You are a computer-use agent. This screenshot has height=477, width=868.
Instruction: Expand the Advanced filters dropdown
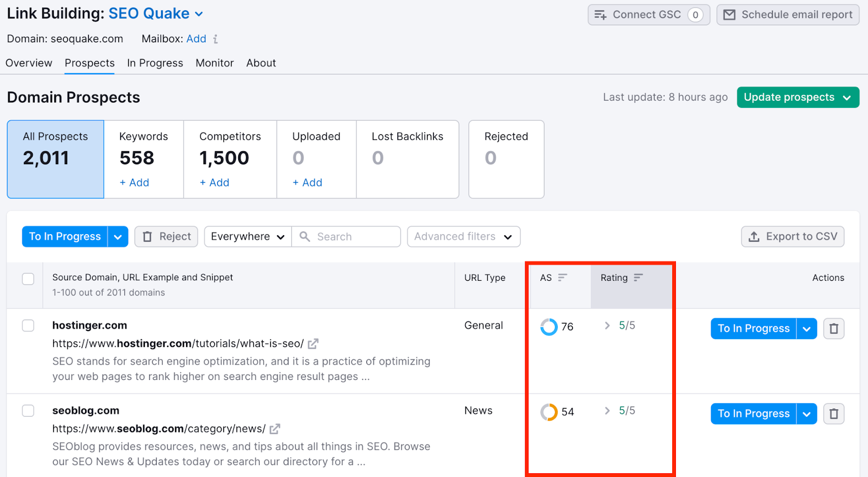463,236
